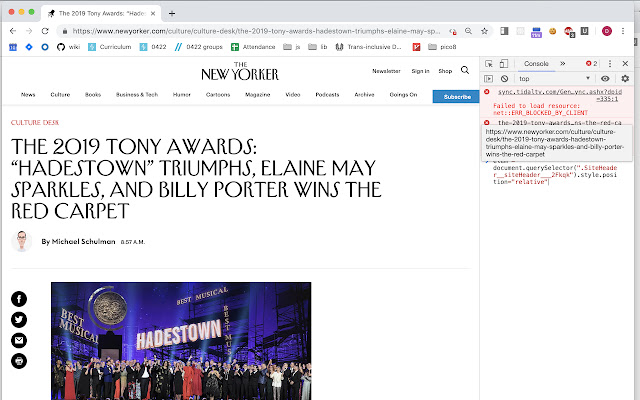640x400 pixels.
Task: Switch to the Tony Awards browser tab
Action: (x=101, y=13)
